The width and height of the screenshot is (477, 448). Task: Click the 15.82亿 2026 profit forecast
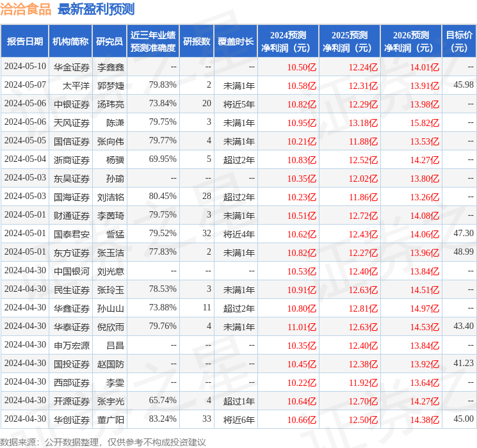tap(424, 123)
